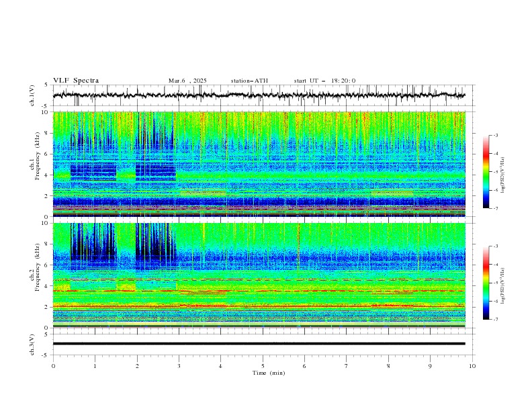Click the log(PSD) label beside ch.1 color bar
Screen dimensions: 532x411
[x=503, y=175]
